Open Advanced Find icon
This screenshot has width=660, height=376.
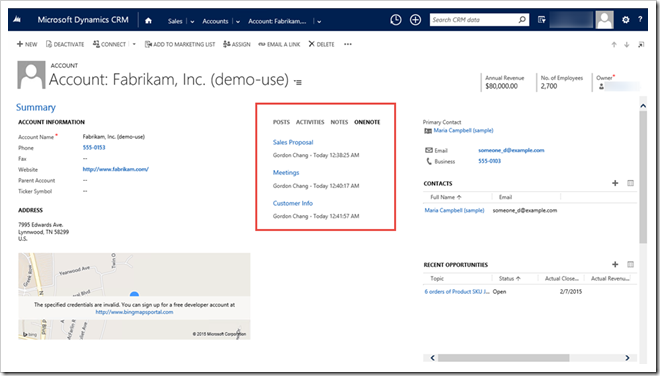(542, 20)
